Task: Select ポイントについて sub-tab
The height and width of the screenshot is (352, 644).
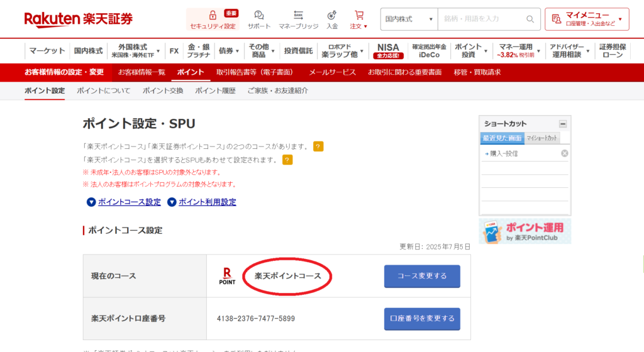Action: (x=104, y=91)
